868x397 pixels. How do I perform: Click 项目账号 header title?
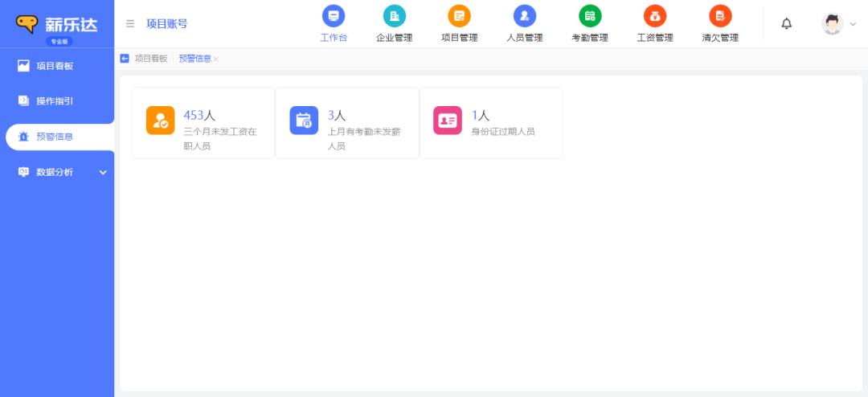[166, 24]
